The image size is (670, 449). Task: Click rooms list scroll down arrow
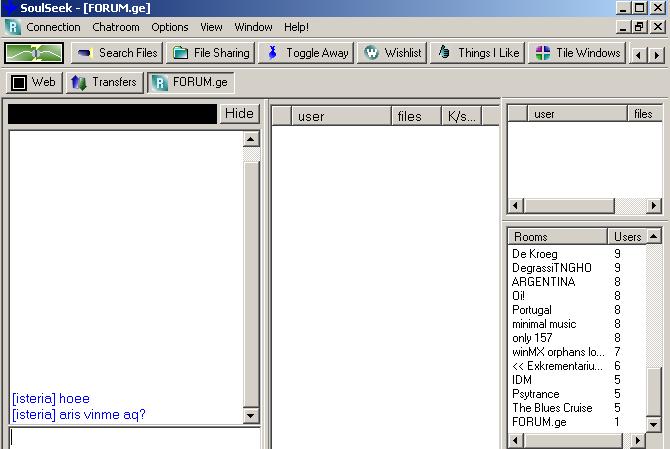click(x=654, y=424)
